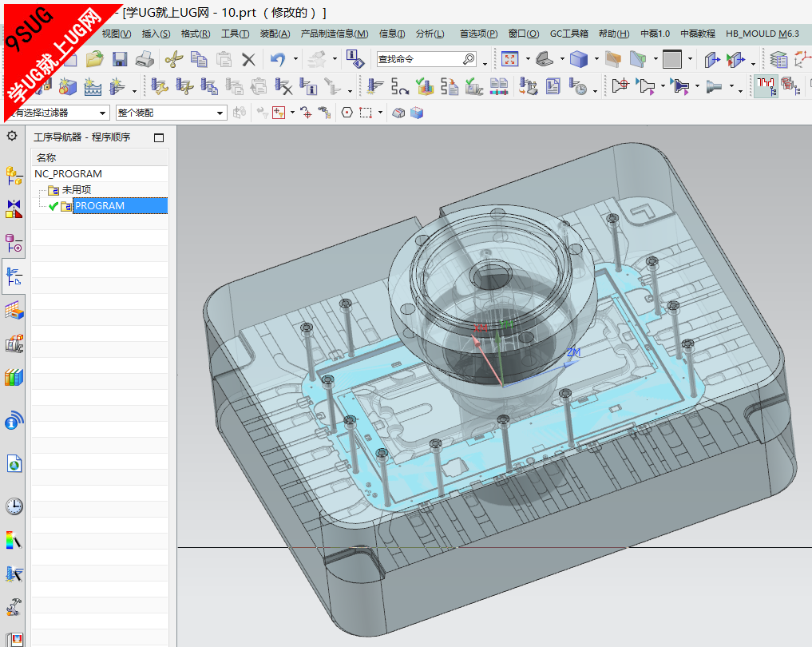
Task: Open the 装配(A) menu
Action: [275, 34]
